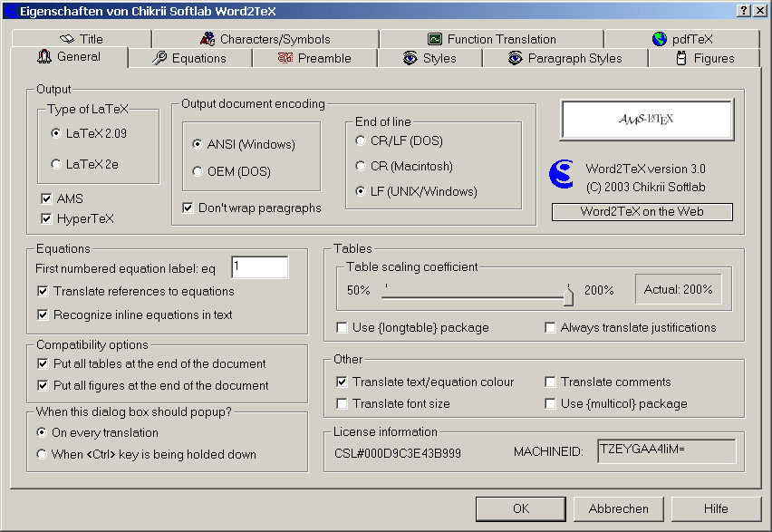Click the eye icon on Styles tab
Image resolution: width=772 pixels, height=532 pixels.
(410, 58)
